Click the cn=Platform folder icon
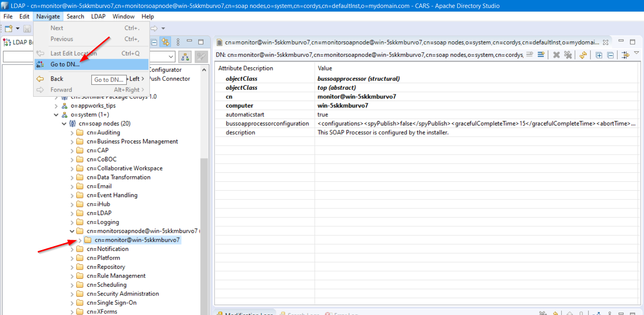Screen dimensions: 644x315 click(80, 258)
